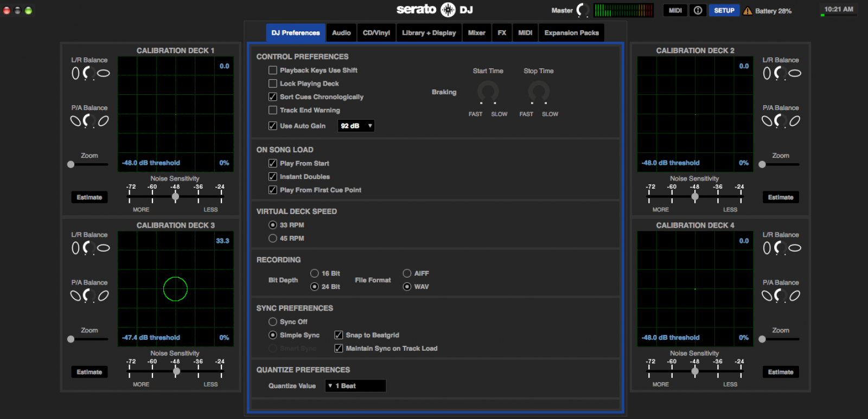Toggle Maintain Sync on Track Load
The height and width of the screenshot is (419, 868).
339,349
